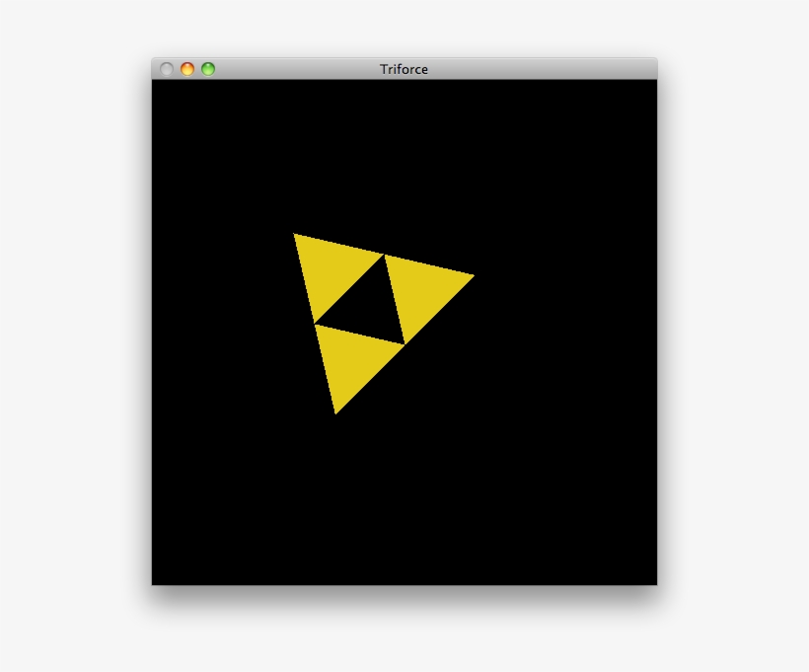Click the upper-left yellow triangle of the Triforce
The image size is (809, 672).
[x=331, y=270]
